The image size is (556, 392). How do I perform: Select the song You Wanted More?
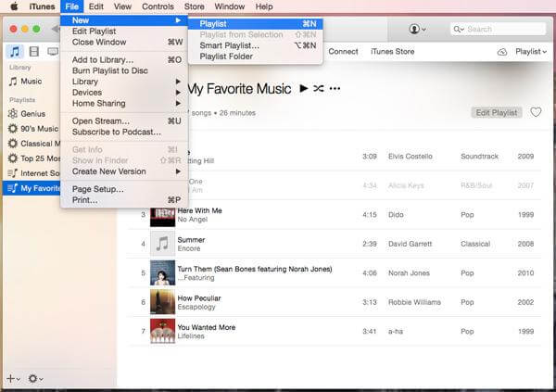click(x=207, y=327)
